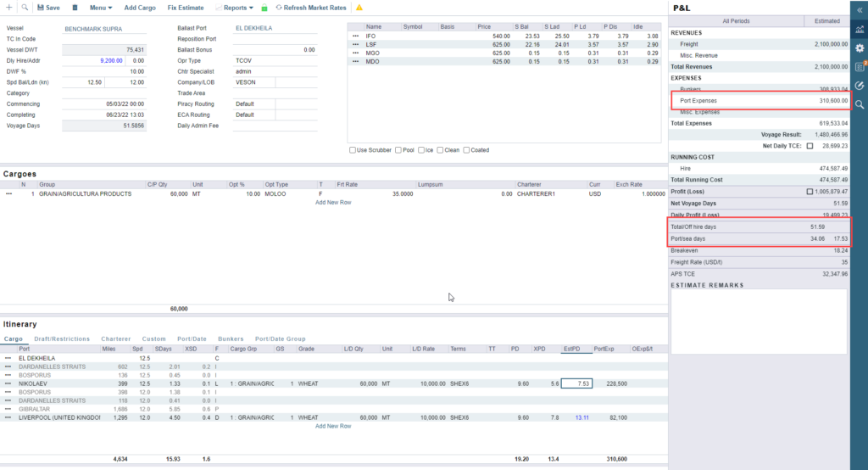Open the row options dots for IFO bunker
The image size is (868, 470).
355,36
